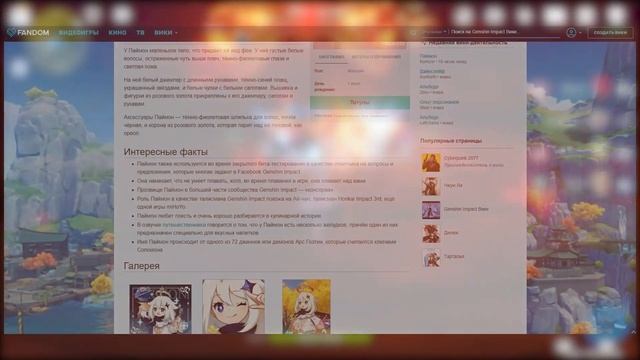Click the Интересные факты section heading
Image resolution: width=640 pixels, height=360 pixels.
[166, 151]
